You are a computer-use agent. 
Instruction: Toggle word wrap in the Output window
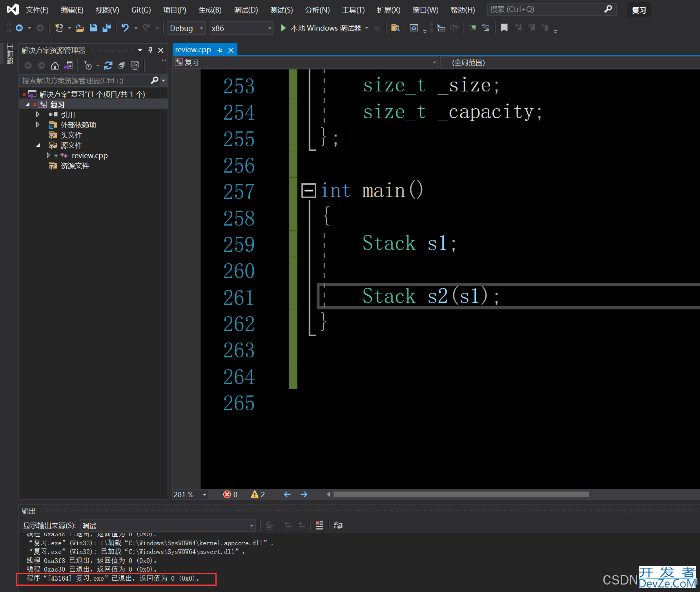click(x=338, y=525)
